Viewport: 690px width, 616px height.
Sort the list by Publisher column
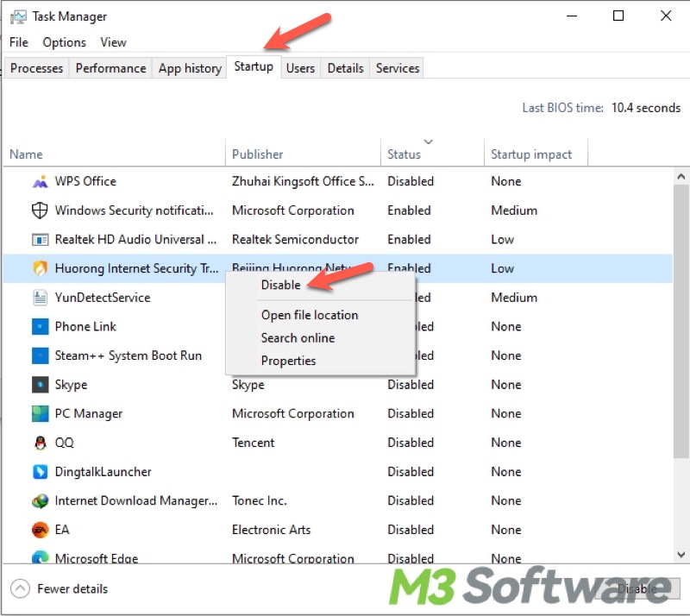coord(257,154)
